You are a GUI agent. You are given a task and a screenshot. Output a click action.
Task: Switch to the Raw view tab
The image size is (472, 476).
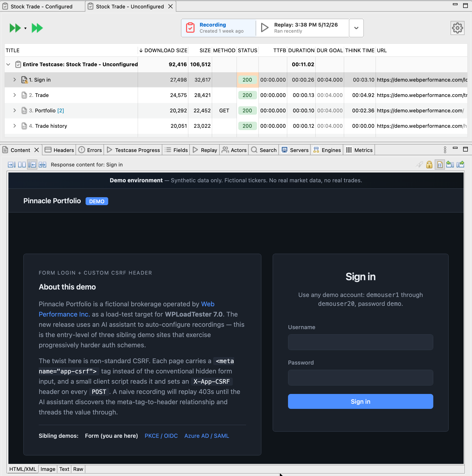[78, 469]
